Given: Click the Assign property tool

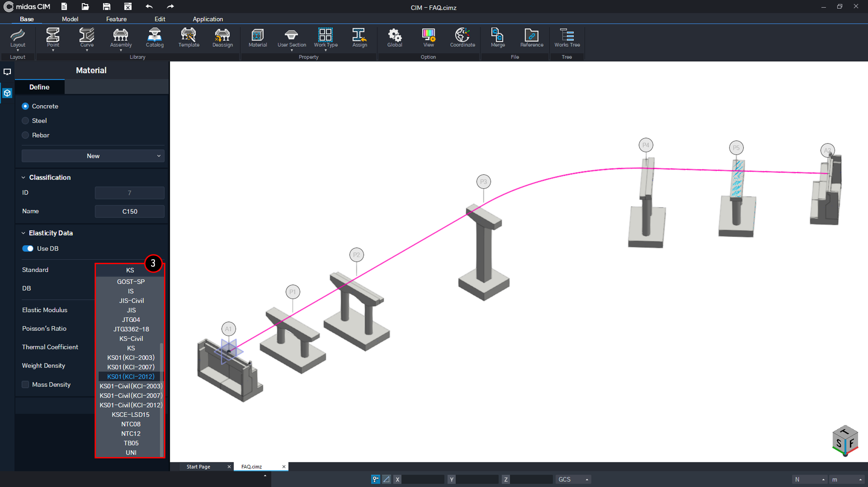Looking at the screenshot, I should 359,37.
